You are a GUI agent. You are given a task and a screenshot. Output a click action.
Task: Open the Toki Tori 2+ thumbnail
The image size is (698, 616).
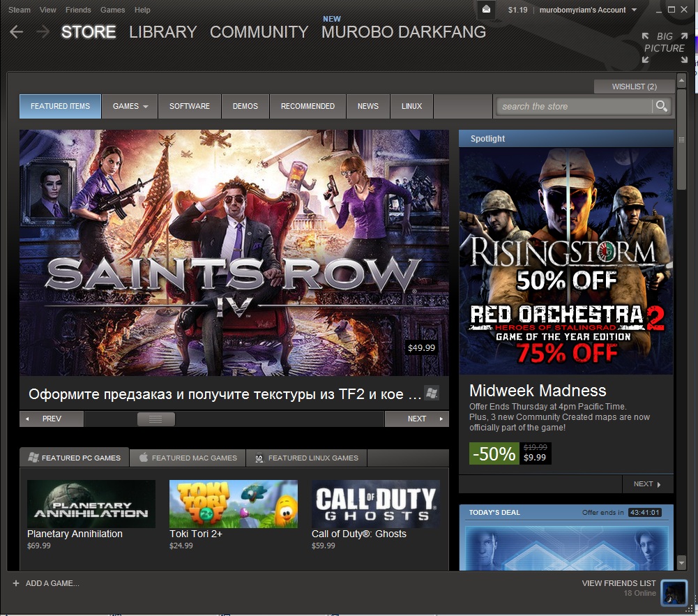coord(234,504)
